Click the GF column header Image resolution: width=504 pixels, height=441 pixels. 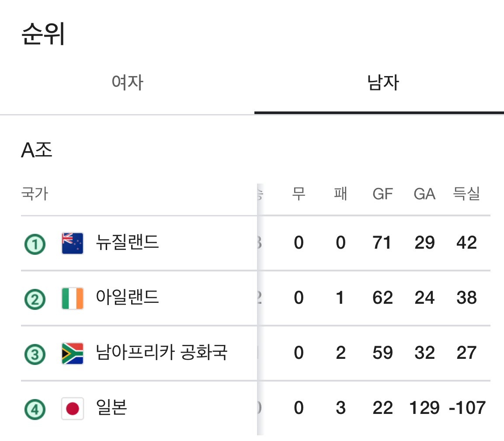click(x=382, y=194)
